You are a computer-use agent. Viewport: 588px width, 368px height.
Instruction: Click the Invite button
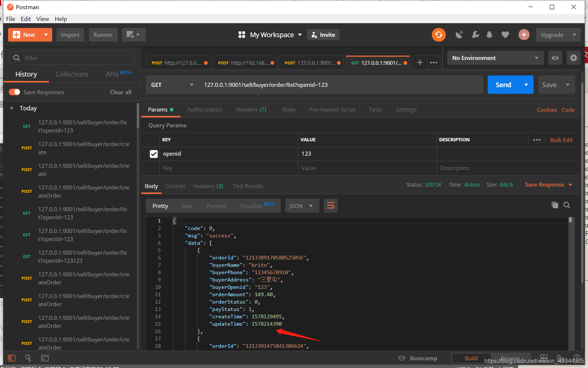323,35
